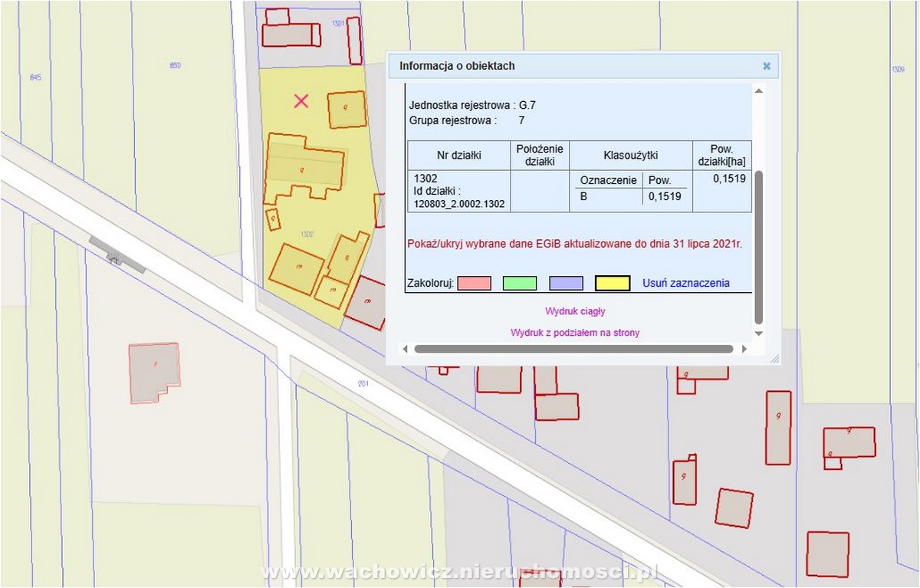The width and height of the screenshot is (920, 588).
Task: Click the vertical scrollbar thumb in dialog
Action: point(759,245)
